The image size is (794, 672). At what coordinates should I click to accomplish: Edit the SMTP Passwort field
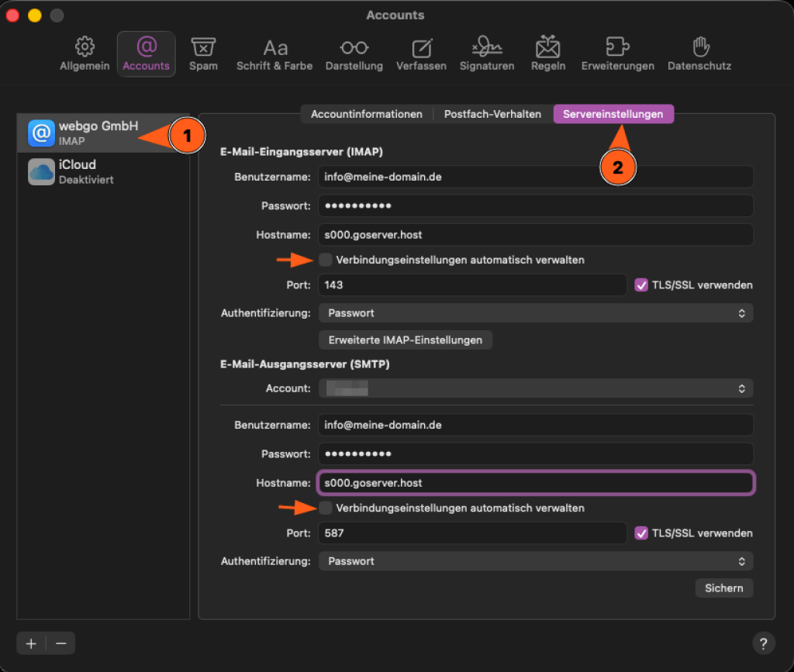coord(536,454)
